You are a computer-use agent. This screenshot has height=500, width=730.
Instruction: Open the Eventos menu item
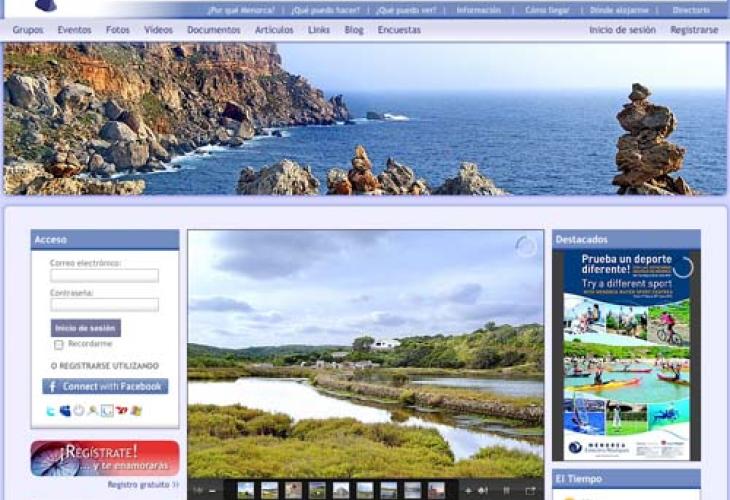74,30
